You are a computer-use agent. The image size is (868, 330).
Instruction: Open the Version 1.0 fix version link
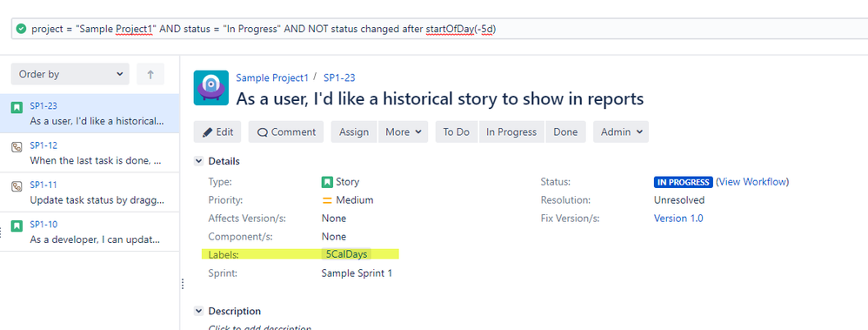tap(678, 219)
